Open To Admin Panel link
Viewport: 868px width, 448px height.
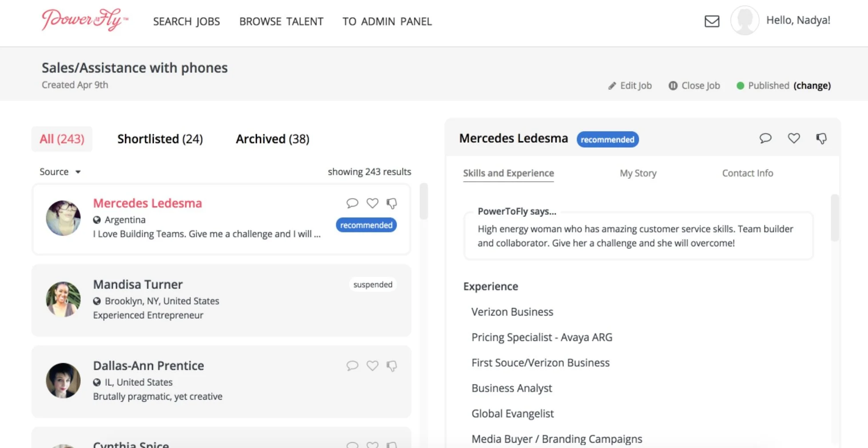click(x=387, y=21)
